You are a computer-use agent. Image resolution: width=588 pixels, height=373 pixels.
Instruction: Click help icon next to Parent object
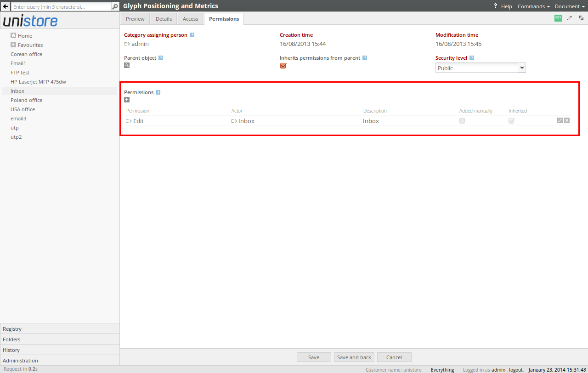click(161, 58)
